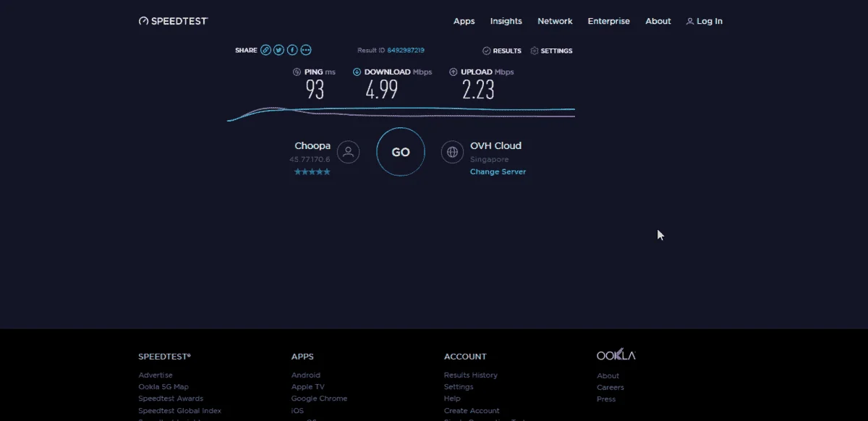Click the Upload arrow icon

click(x=454, y=72)
